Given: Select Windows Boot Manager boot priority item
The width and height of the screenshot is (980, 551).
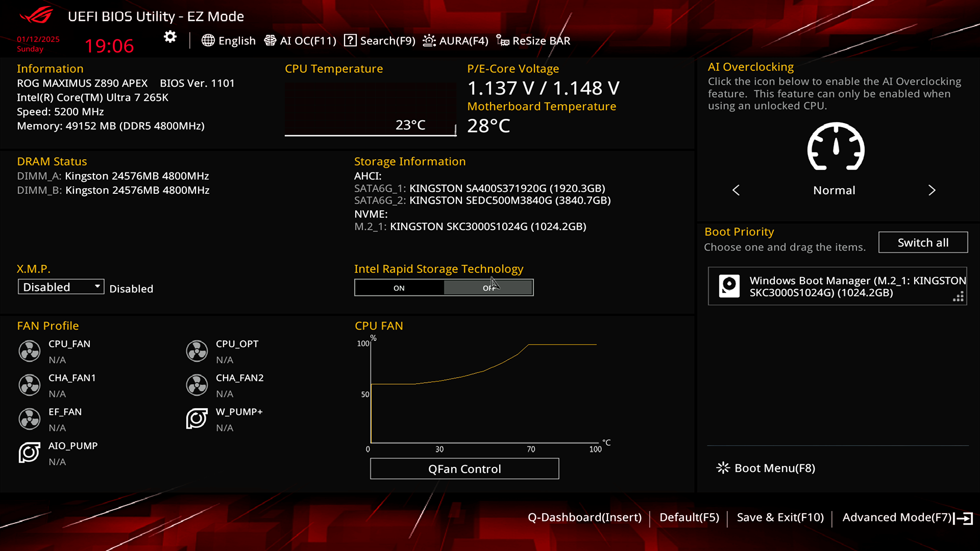Looking at the screenshot, I should tap(837, 286).
